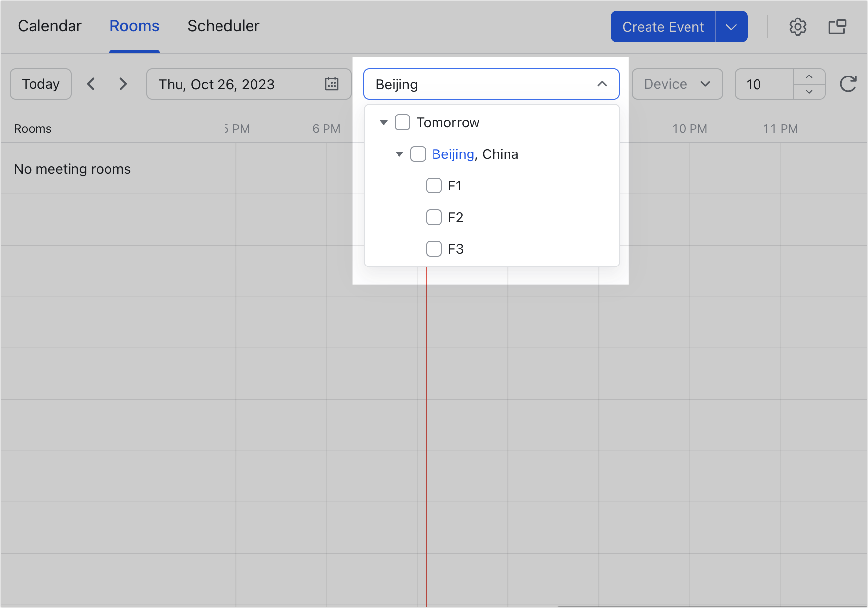
Task: Open the calendar date picker icon
Action: click(x=332, y=84)
